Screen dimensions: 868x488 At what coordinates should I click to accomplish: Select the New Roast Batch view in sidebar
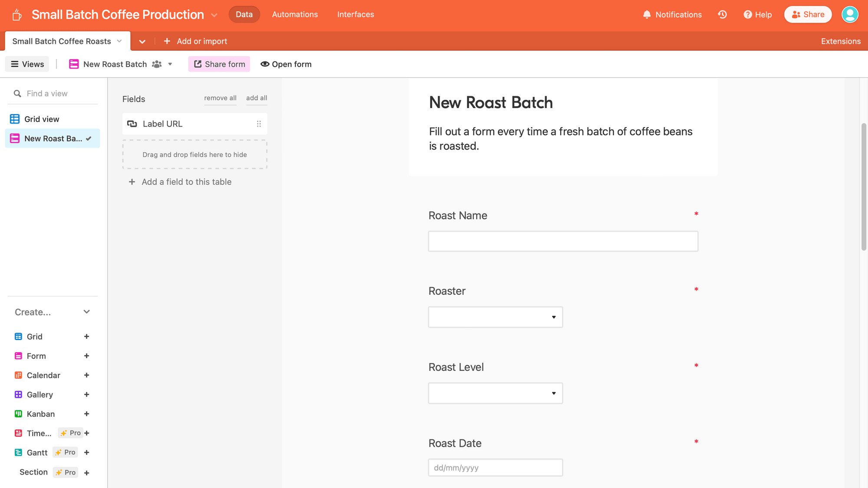point(53,138)
